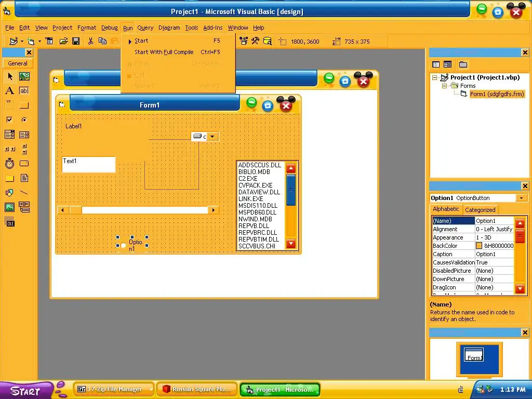The height and width of the screenshot is (399, 532).
Task: Open the Add-Ins menu
Action: point(212,28)
